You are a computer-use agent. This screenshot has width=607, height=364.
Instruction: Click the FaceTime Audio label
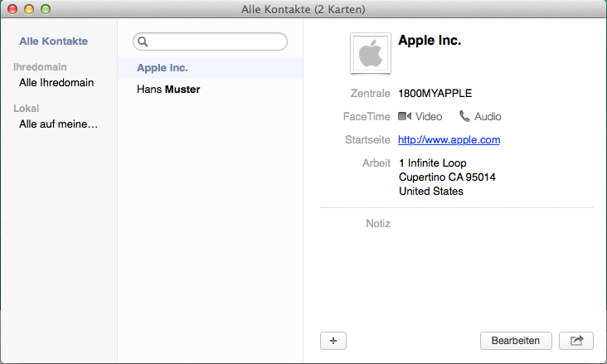coord(488,117)
